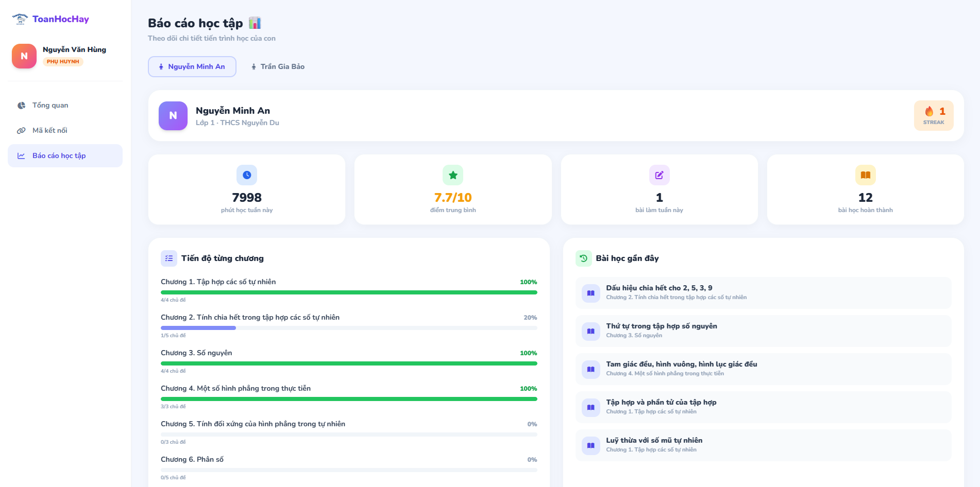Click the clock icon above 7998
The image size is (980, 487).
(x=247, y=175)
